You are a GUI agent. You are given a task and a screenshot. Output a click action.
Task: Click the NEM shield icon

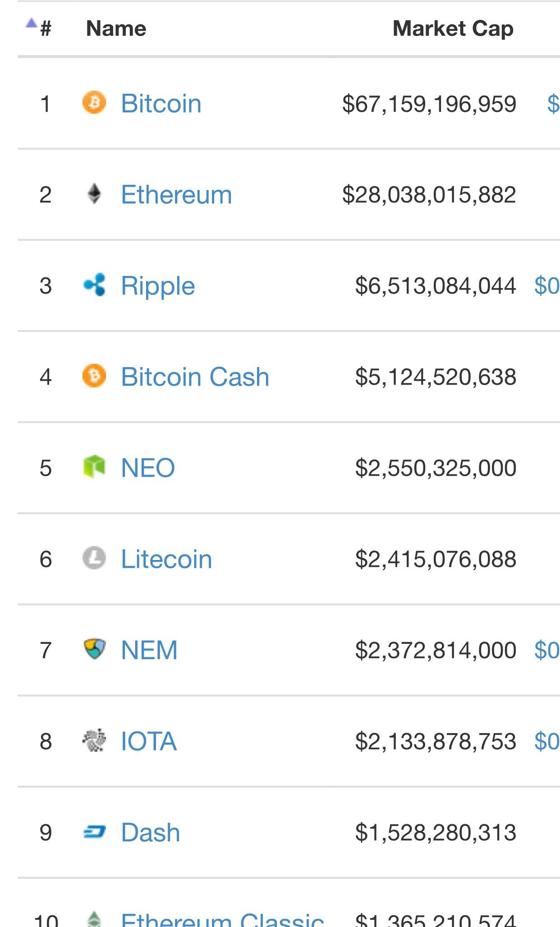coord(95,649)
